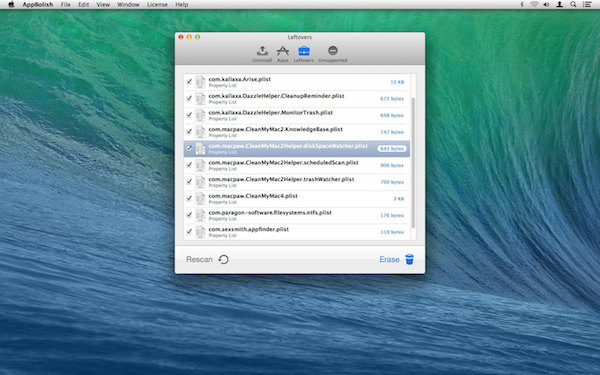Select com.sexsmith.appfinder.plist name
This screenshot has width=600, height=375.
pyautogui.click(x=249, y=229)
